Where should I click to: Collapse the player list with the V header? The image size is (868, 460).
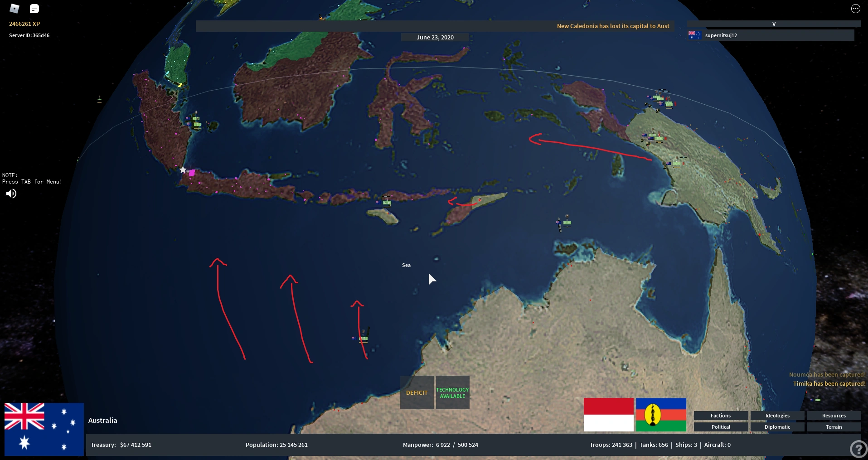[774, 24]
